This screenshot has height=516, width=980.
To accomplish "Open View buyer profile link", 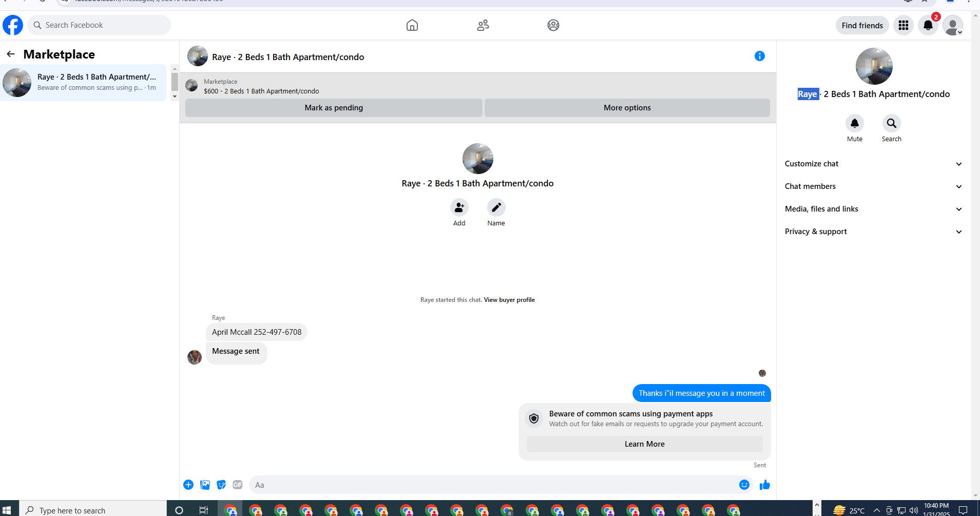I will pyautogui.click(x=509, y=300).
